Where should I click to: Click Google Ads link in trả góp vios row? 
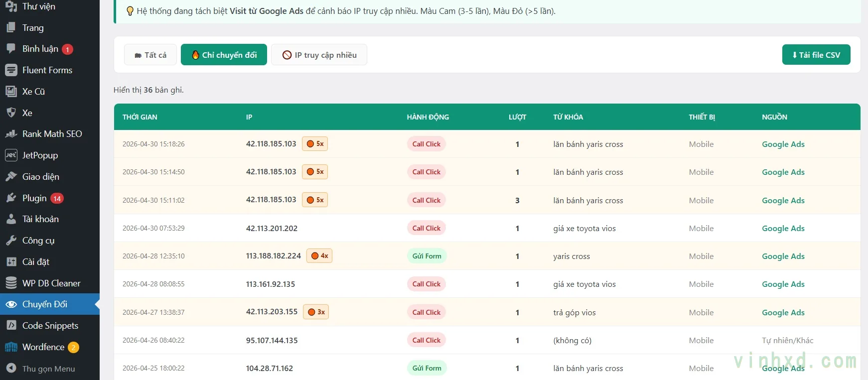tap(783, 312)
